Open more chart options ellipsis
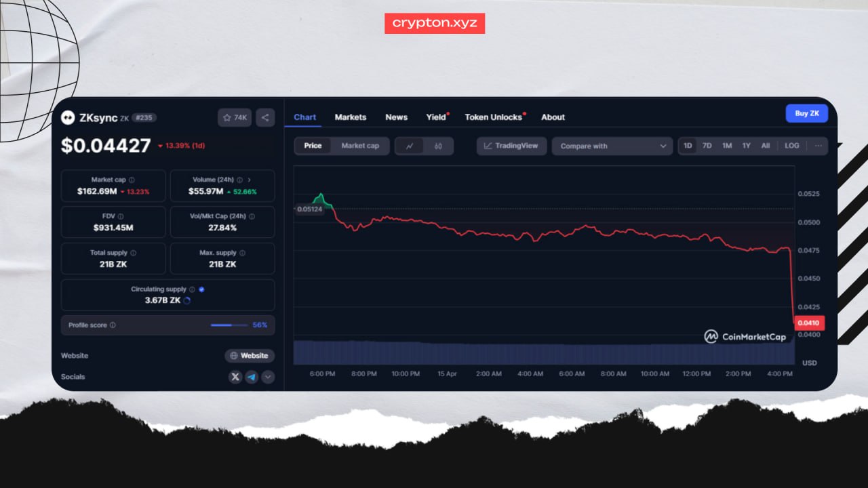Image resolution: width=868 pixels, height=488 pixels. click(818, 146)
